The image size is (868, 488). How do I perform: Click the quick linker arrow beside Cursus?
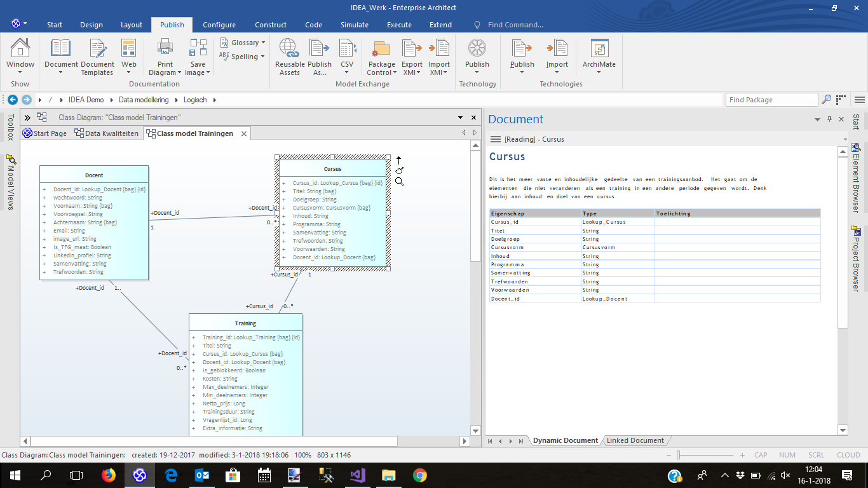pyautogui.click(x=399, y=160)
